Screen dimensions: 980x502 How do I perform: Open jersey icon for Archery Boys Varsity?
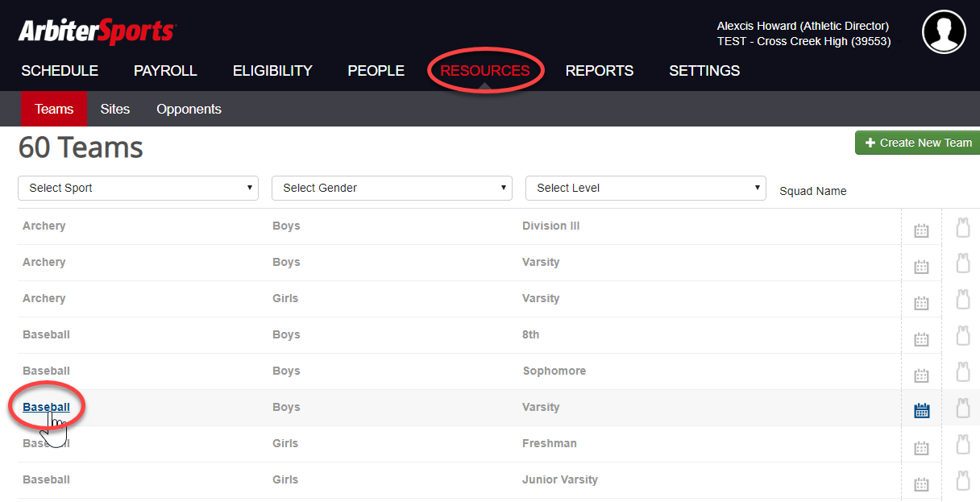tap(962, 263)
